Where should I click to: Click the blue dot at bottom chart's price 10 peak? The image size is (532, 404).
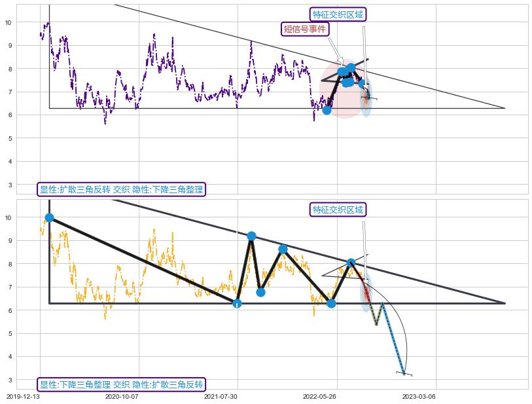click(49, 217)
